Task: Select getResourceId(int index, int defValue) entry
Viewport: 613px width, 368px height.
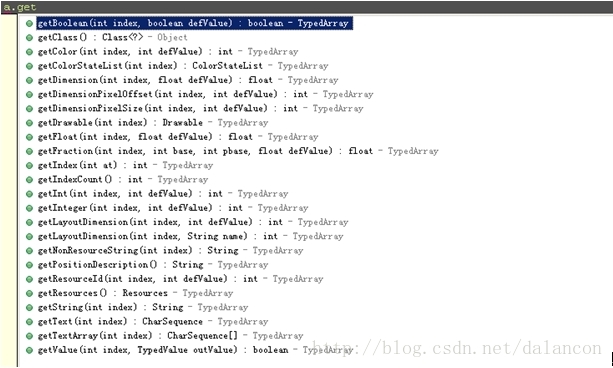Action: click(x=180, y=279)
